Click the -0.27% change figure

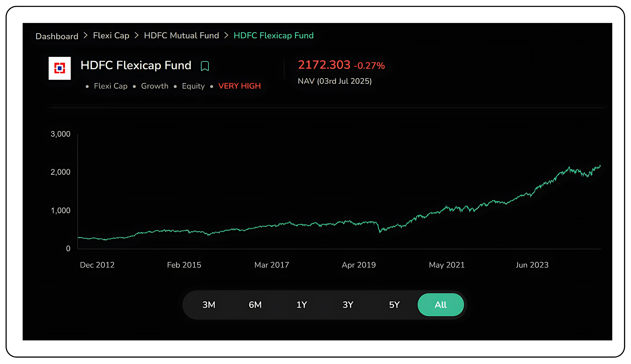[x=369, y=65]
